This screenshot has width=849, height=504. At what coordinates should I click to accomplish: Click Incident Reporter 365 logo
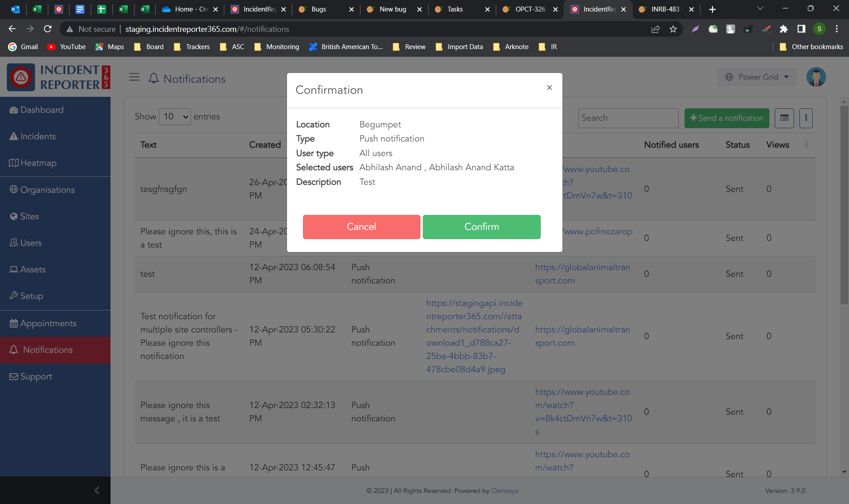pyautogui.click(x=58, y=77)
